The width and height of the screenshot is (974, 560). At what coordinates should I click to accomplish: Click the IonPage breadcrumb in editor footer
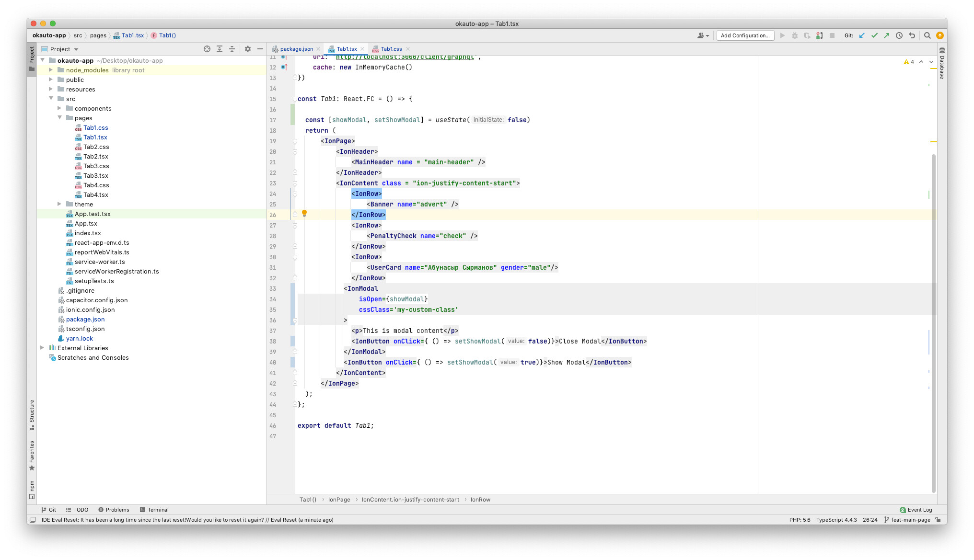pos(339,500)
